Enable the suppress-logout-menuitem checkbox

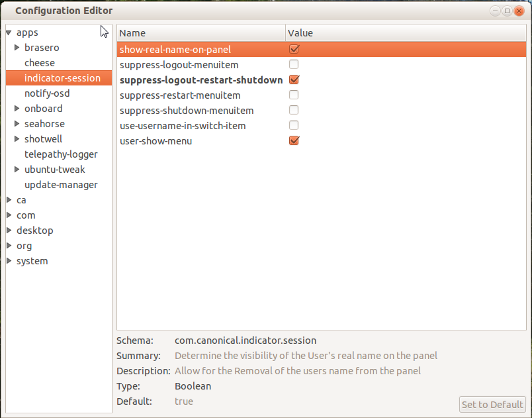point(294,64)
